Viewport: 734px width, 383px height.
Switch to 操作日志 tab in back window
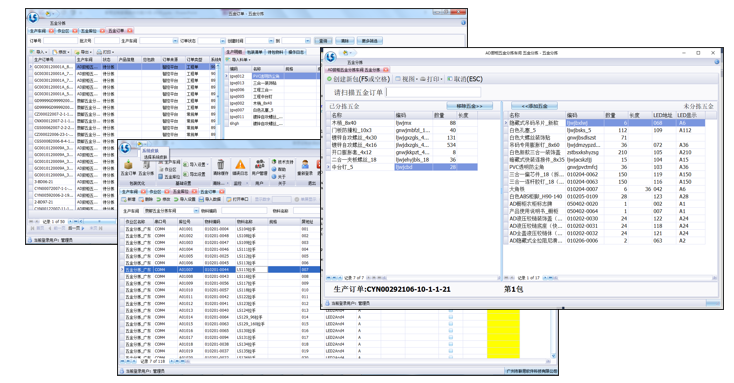pos(295,52)
